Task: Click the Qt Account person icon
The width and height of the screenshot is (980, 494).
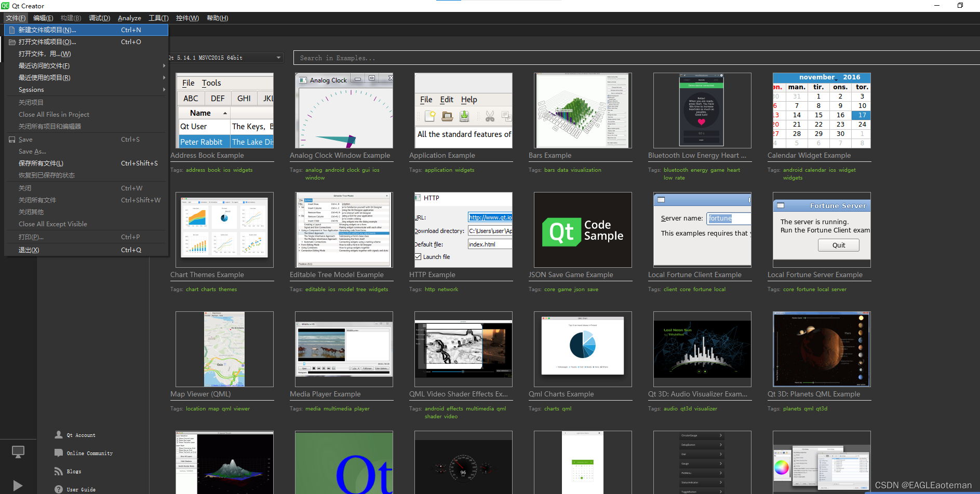Action: [x=59, y=435]
